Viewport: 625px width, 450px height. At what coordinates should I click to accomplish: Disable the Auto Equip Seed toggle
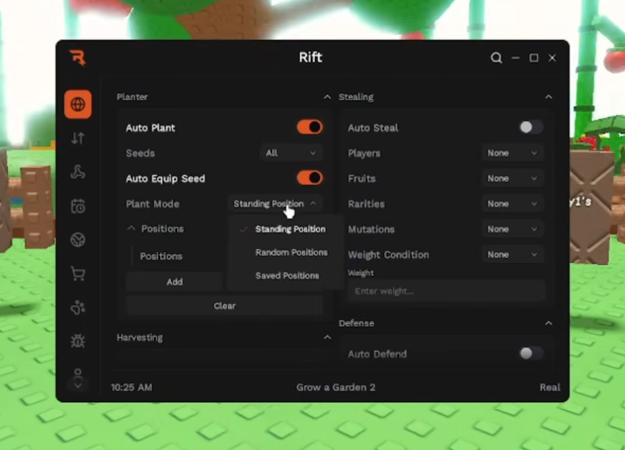(310, 178)
